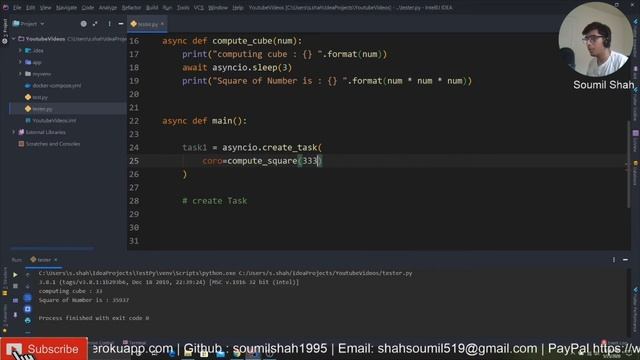Click on '# create Task' comment
Screen dimensions: 640x360
pyautogui.click(x=214, y=201)
